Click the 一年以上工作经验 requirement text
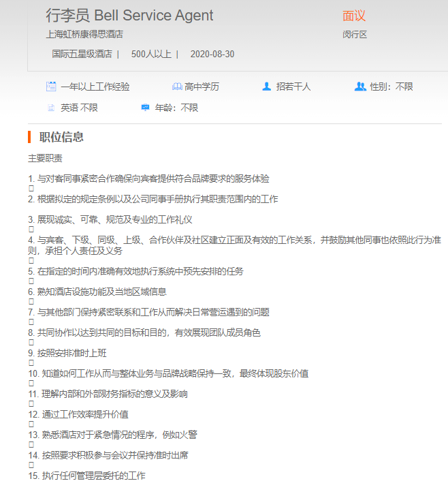This screenshot has width=448, height=496. click(x=95, y=87)
